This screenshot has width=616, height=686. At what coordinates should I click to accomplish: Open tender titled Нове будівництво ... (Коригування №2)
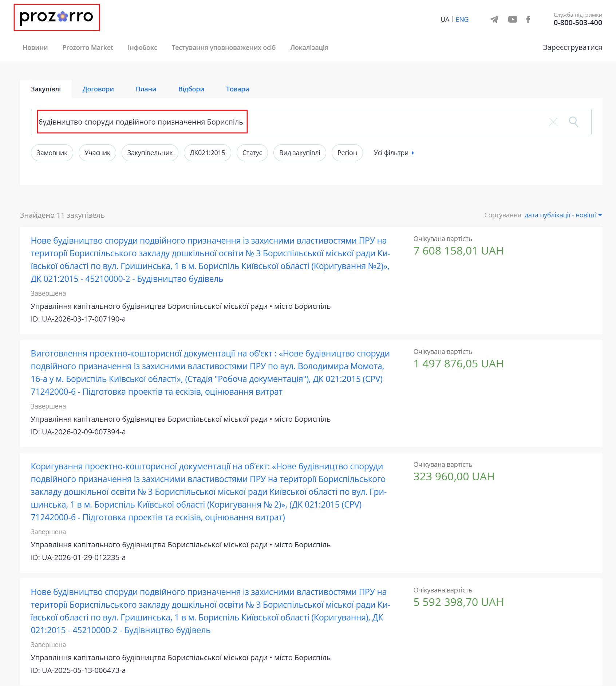pyautogui.click(x=210, y=260)
